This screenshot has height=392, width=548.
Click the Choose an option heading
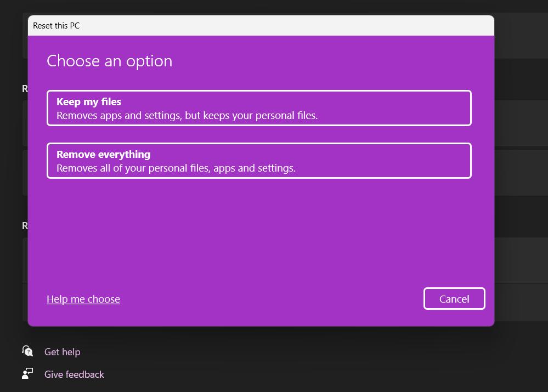point(109,61)
